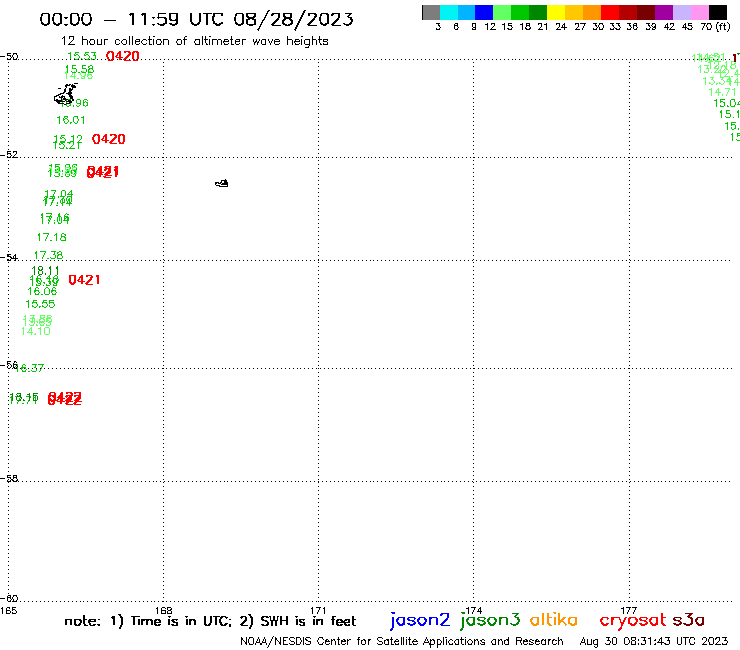Click the '24' color scale label
This screenshot has height=650, width=740.
tap(561, 26)
